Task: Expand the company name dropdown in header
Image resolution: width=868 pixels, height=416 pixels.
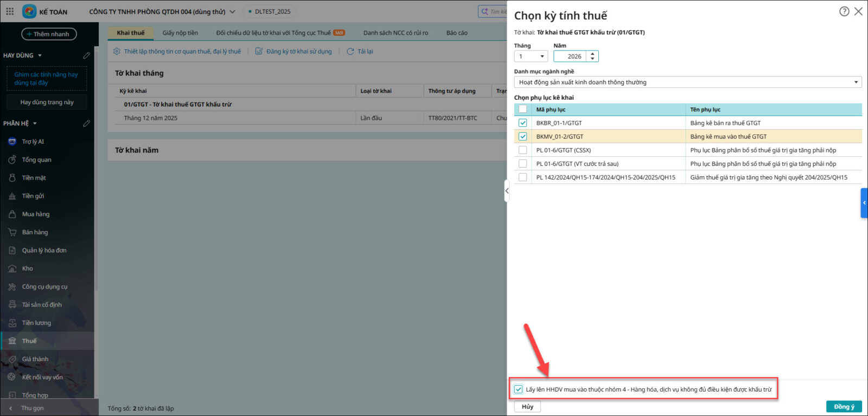Action: click(x=233, y=11)
